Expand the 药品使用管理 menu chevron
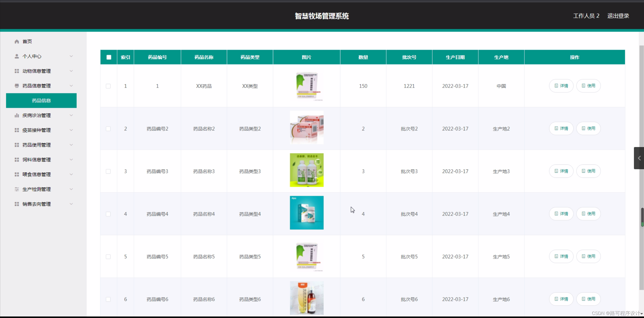This screenshot has width=644, height=318. (x=71, y=145)
